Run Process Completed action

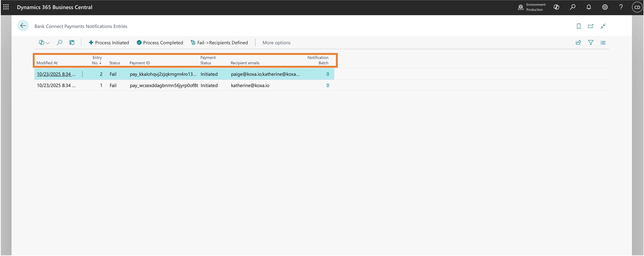click(x=160, y=43)
